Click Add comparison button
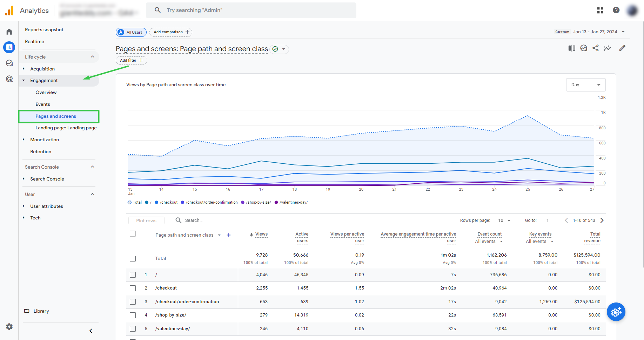644x340 pixels. (x=171, y=32)
